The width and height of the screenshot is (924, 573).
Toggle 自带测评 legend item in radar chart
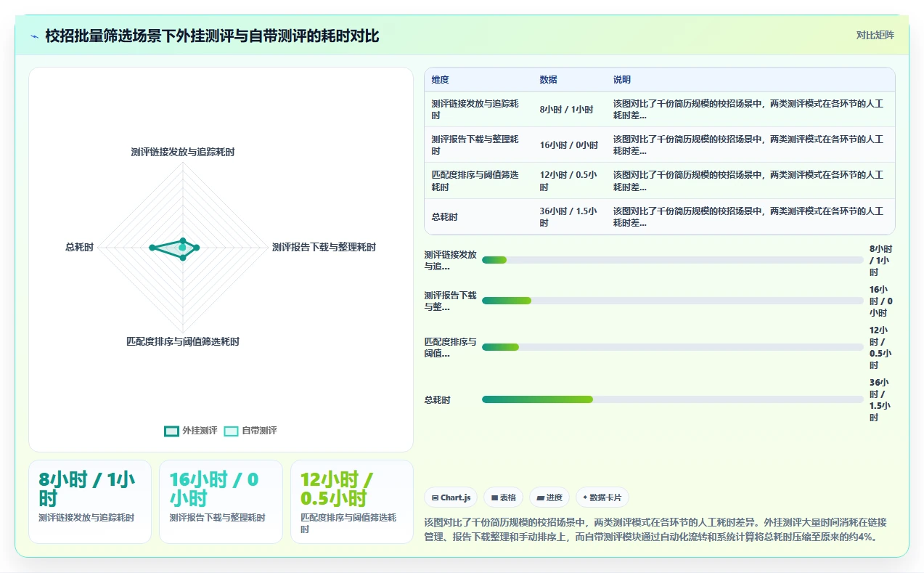click(x=250, y=431)
